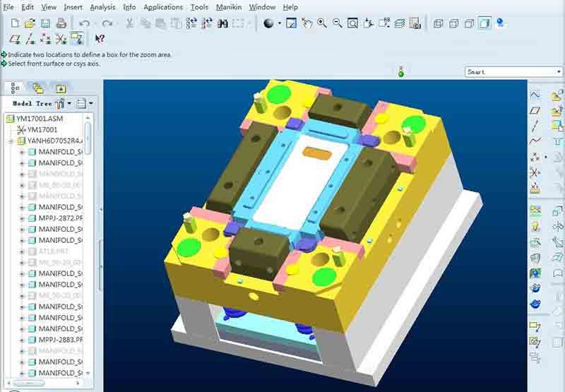
Task: Click the Print icon
Action: (61, 23)
